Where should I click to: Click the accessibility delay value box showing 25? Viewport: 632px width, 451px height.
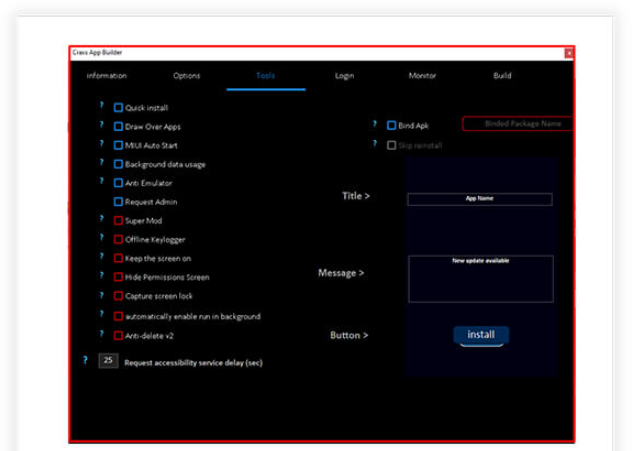[x=108, y=361]
